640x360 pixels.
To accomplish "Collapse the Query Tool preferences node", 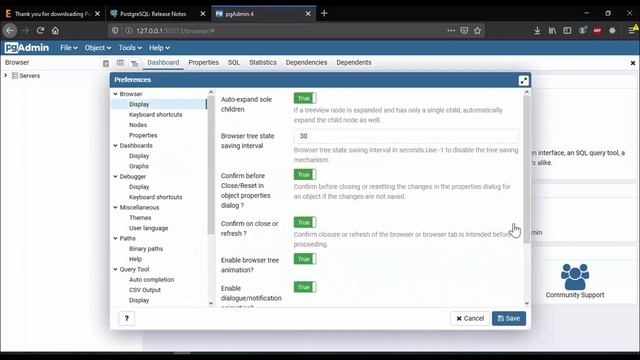I will coord(116,269).
